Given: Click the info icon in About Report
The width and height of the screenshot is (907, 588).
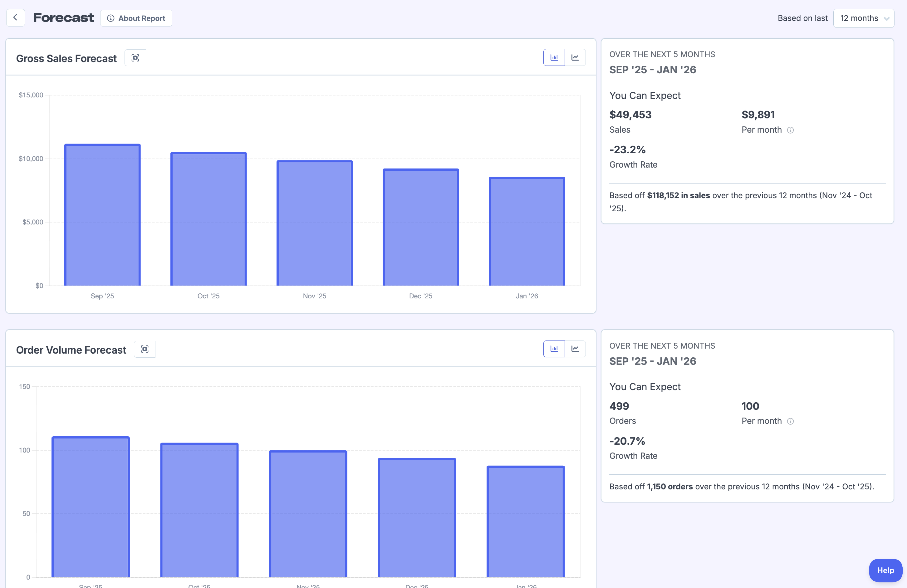Looking at the screenshot, I should tap(110, 18).
